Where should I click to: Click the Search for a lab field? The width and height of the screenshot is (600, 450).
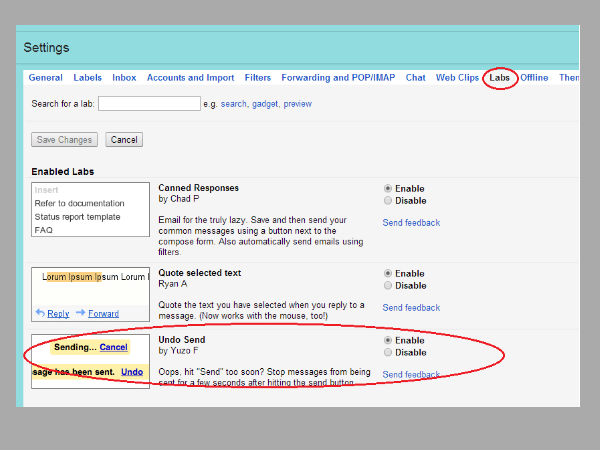[x=149, y=103]
